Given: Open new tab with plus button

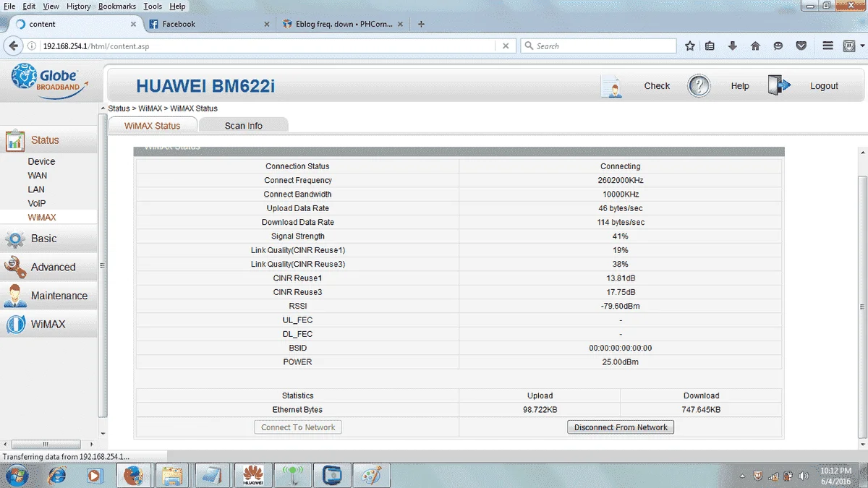Looking at the screenshot, I should tap(422, 24).
